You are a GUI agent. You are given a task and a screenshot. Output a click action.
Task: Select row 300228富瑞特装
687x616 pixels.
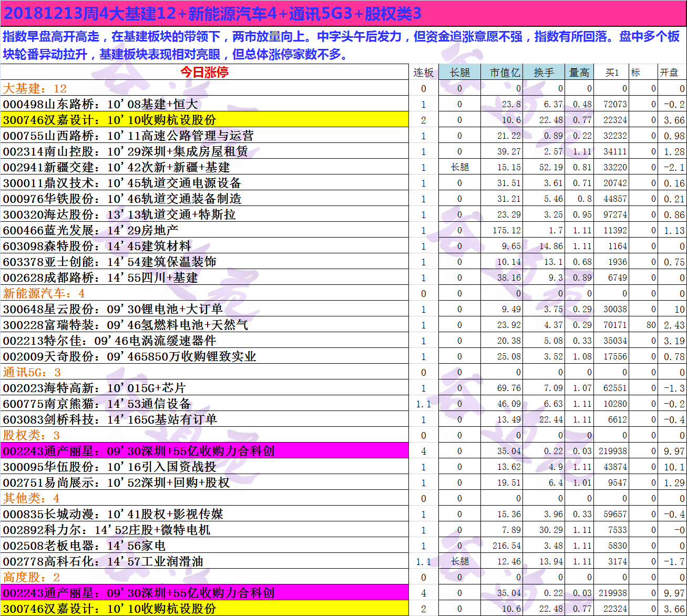[x=204, y=324]
